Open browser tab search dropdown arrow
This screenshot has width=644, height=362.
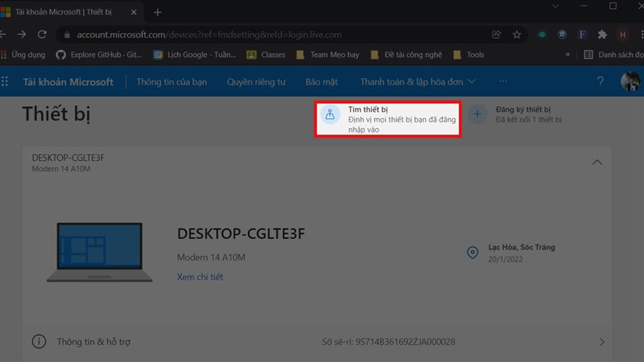coord(555,6)
